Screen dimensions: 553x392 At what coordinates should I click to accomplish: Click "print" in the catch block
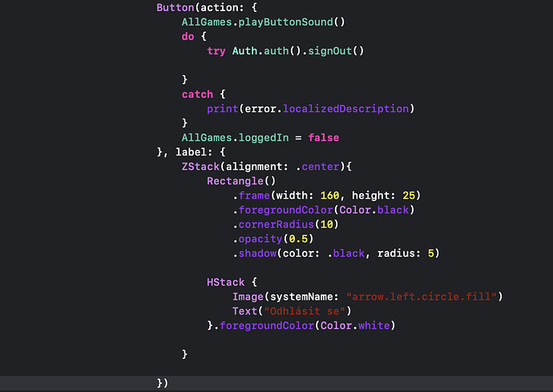click(x=223, y=109)
